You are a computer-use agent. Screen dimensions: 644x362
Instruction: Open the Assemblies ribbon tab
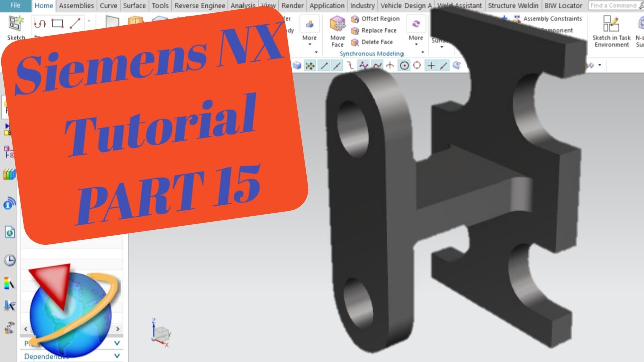[76, 6]
